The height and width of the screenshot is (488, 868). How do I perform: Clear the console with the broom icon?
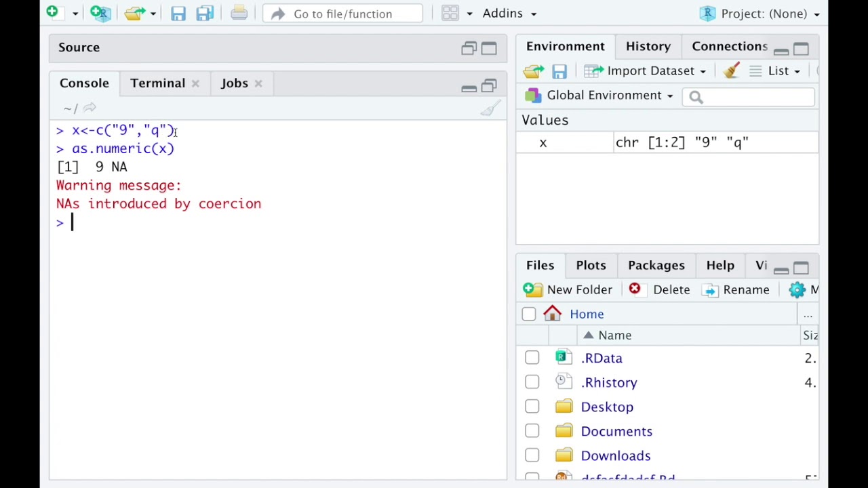tap(490, 108)
